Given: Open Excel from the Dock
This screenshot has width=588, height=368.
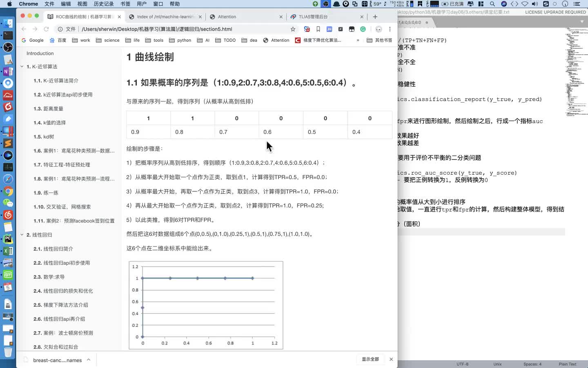Looking at the screenshot, I should tap(8, 251).
